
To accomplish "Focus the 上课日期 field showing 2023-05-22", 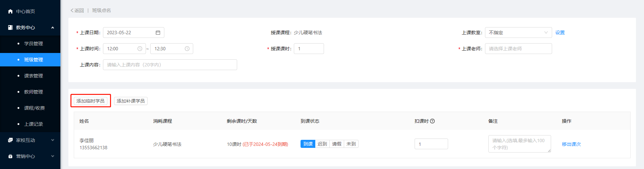I will [x=133, y=33].
